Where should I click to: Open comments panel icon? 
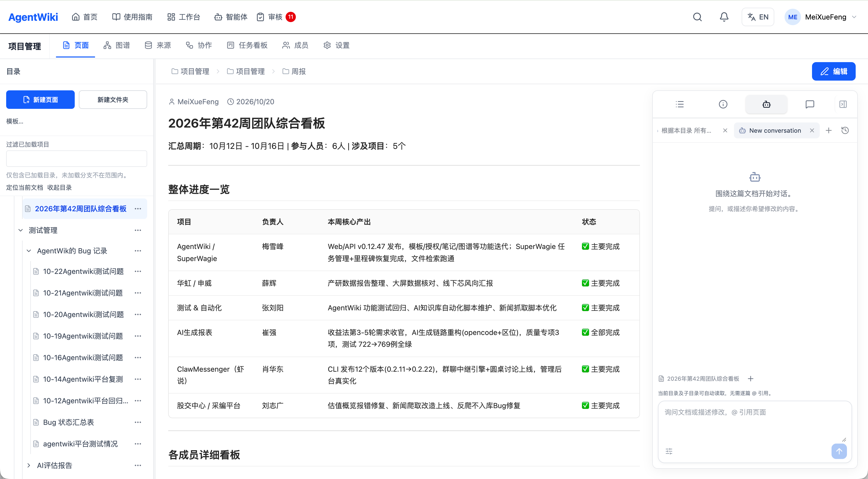click(x=810, y=104)
